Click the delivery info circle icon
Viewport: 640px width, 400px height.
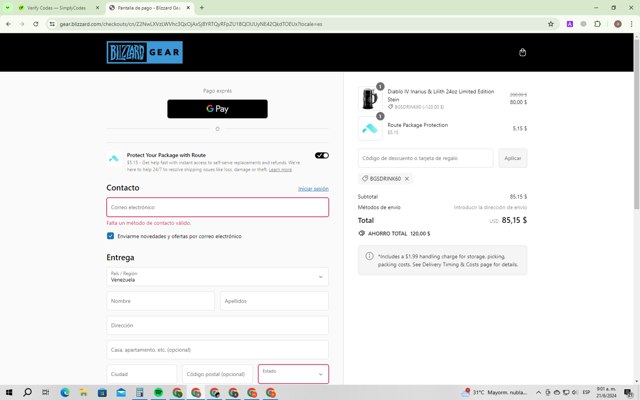click(x=369, y=256)
